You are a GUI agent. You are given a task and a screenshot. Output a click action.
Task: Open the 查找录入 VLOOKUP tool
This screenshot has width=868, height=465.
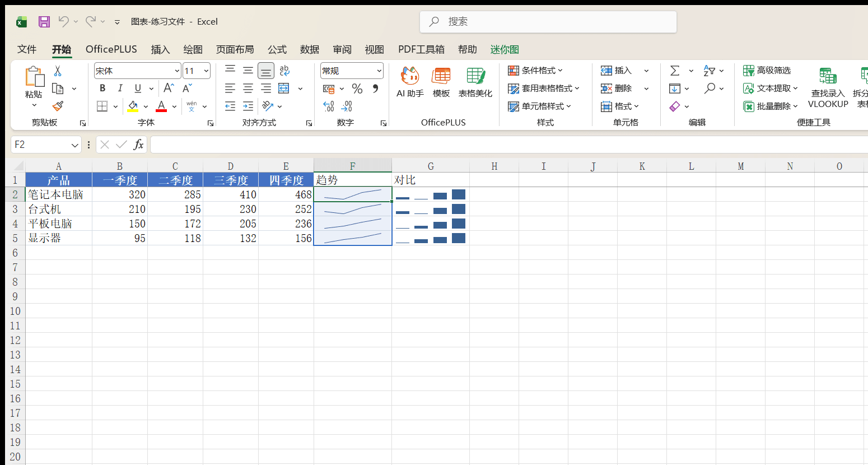[828, 87]
